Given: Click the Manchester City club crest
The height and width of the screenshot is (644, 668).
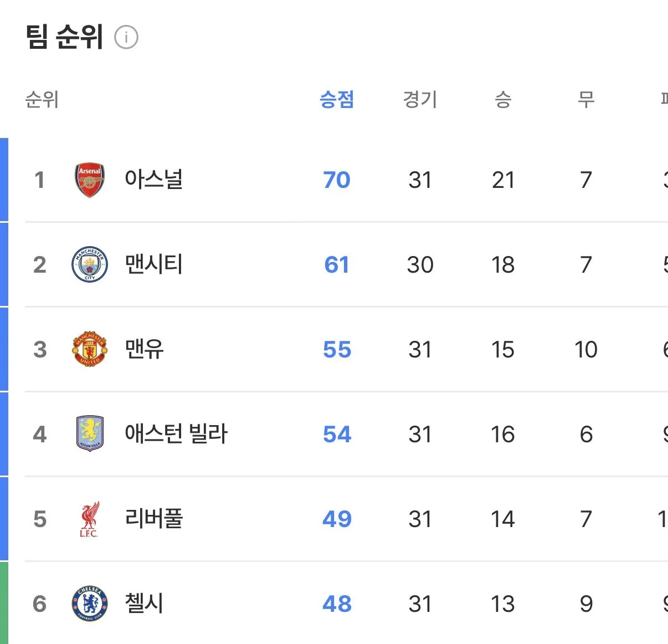Looking at the screenshot, I should (90, 264).
